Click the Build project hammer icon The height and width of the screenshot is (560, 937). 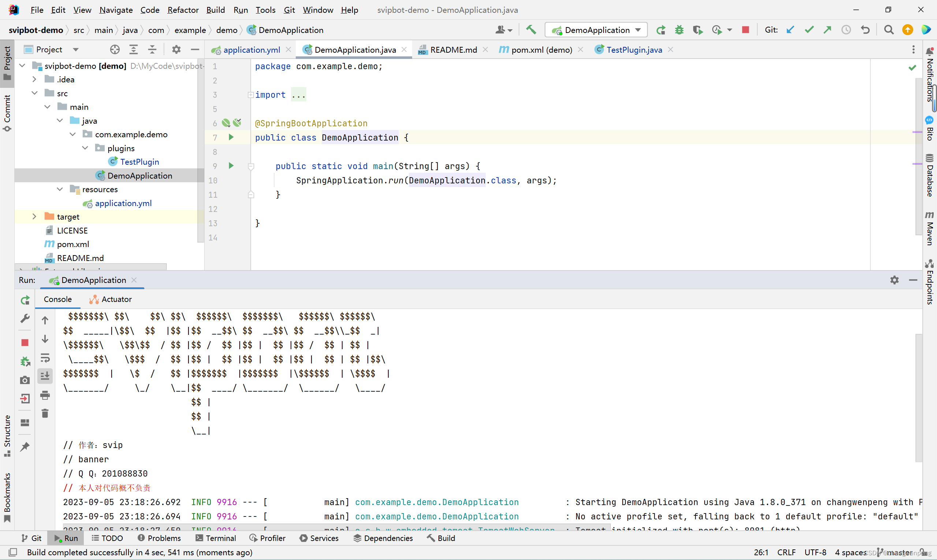531,30
